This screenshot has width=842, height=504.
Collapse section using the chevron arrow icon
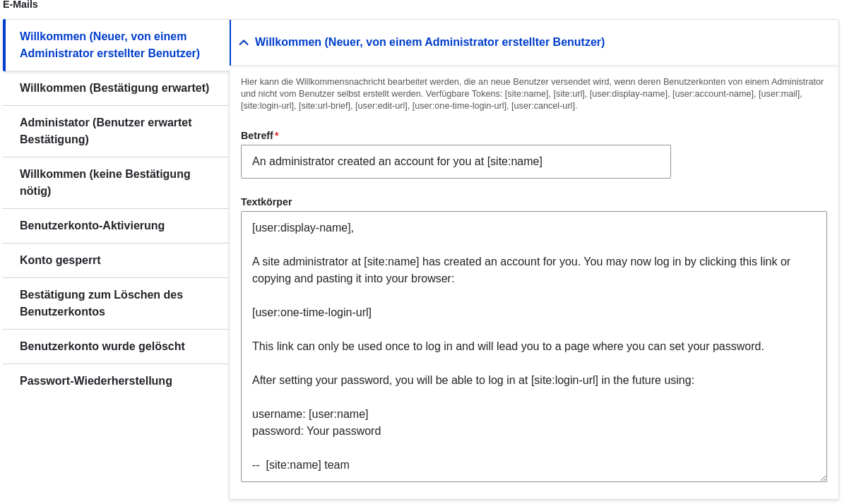(x=243, y=42)
